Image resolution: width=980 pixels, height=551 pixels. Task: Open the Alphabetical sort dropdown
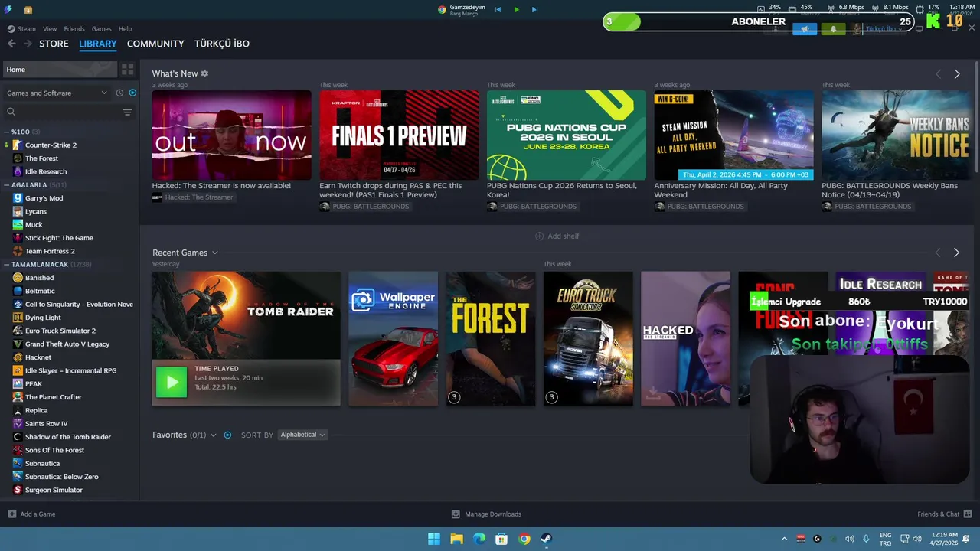302,435
